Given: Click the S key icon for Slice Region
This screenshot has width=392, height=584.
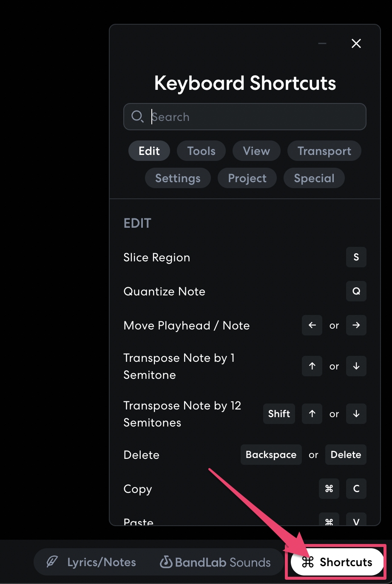Looking at the screenshot, I should (356, 257).
